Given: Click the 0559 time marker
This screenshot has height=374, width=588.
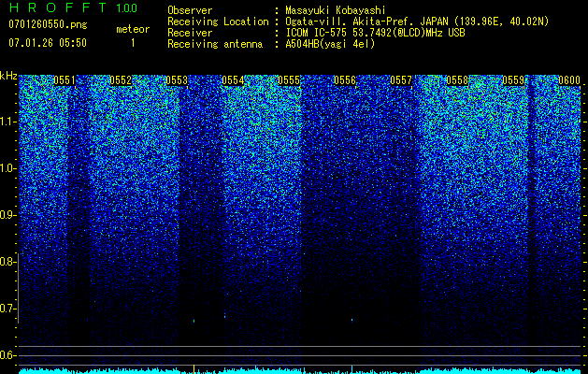Looking at the screenshot, I should click(x=513, y=80).
